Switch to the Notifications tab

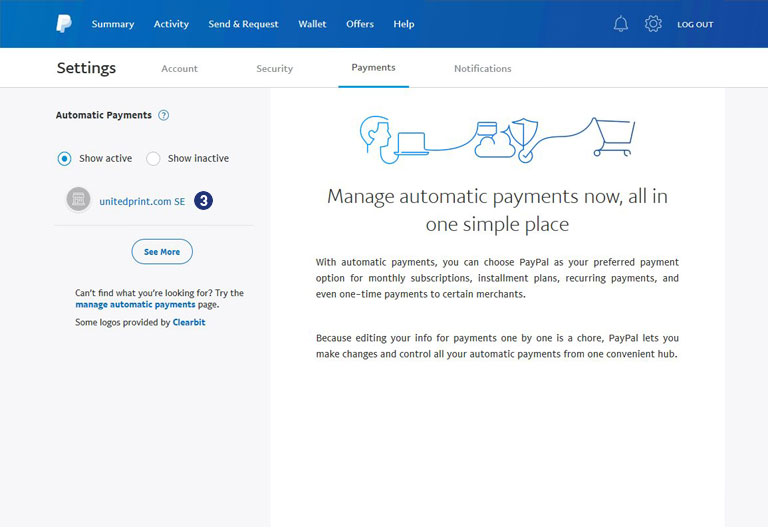(482, 69)
